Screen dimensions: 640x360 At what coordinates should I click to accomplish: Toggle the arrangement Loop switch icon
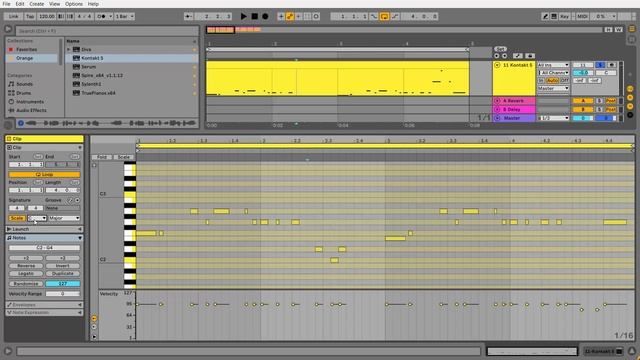(384, 16)
